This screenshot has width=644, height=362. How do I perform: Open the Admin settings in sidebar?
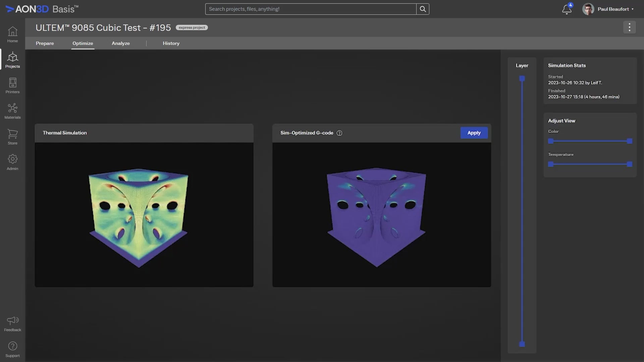(12, 163)
